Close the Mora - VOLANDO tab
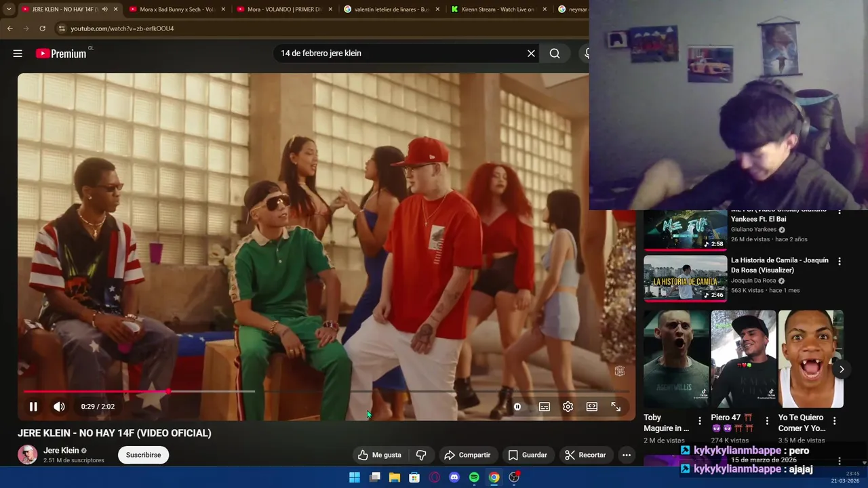The image size is (868, 488). coord(330,9)
